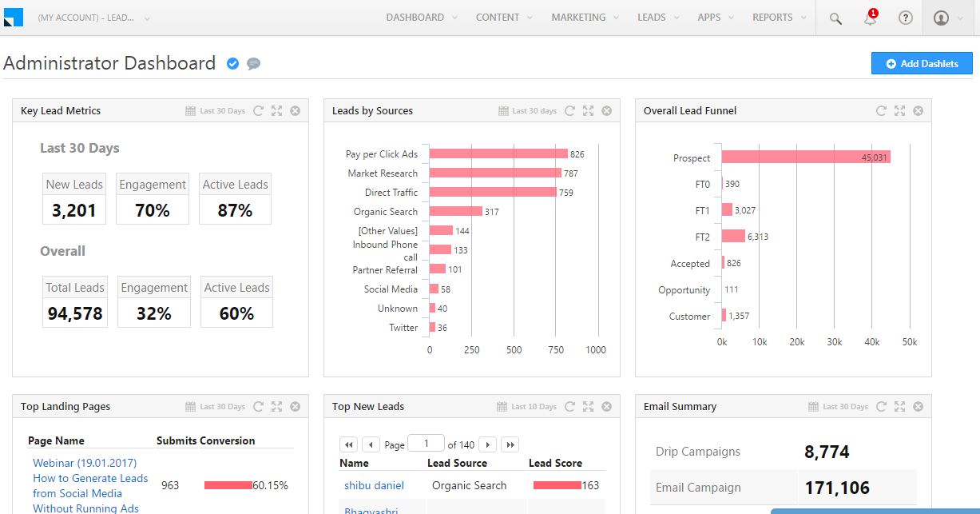
Task: Remove the Overall Lead Funnel dashlet
Action: click(918, 111)
